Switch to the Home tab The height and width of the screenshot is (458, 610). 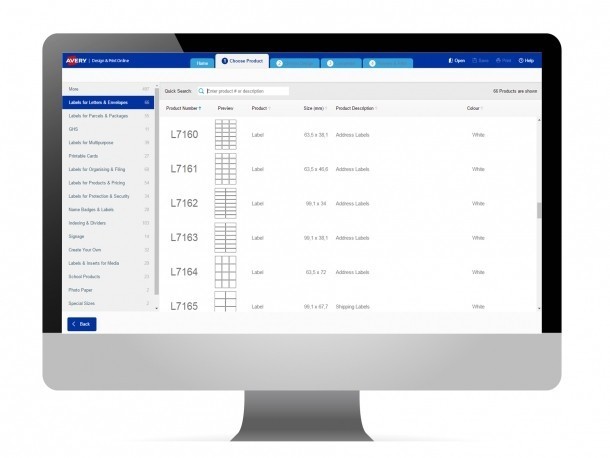pos(203,63)
